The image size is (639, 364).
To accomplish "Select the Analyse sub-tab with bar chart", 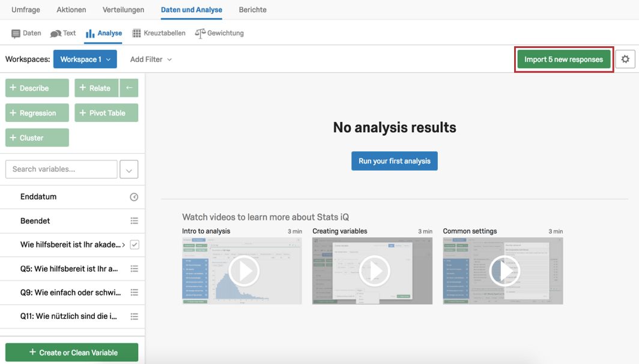I will (x=103, y=33).
